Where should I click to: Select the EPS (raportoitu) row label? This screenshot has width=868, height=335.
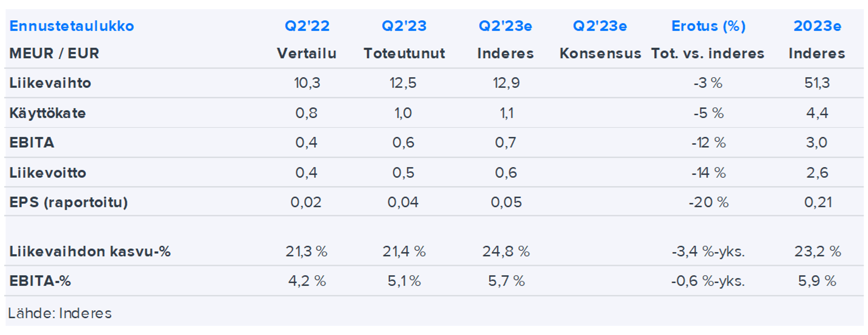coord(68,202)
